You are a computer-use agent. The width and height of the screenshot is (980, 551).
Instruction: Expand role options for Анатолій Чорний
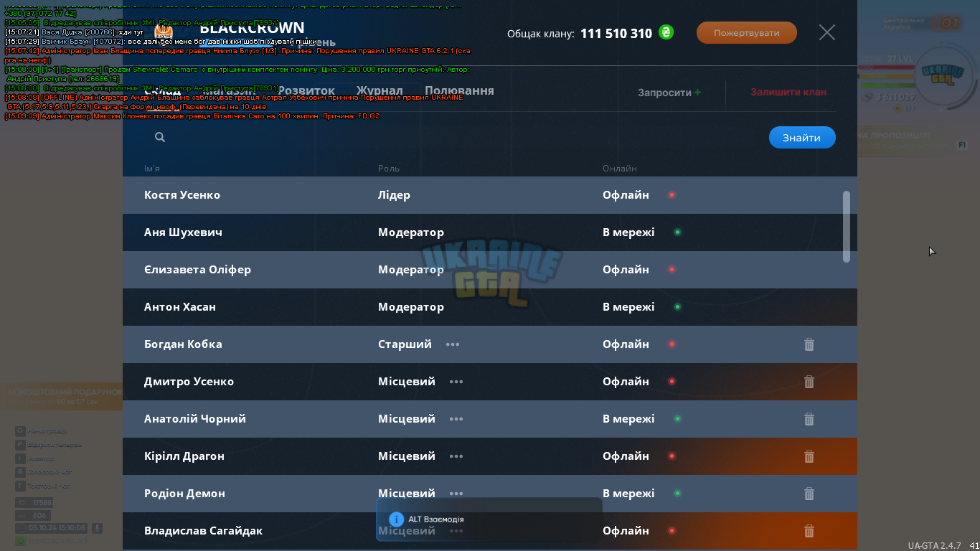coord(456,419)
